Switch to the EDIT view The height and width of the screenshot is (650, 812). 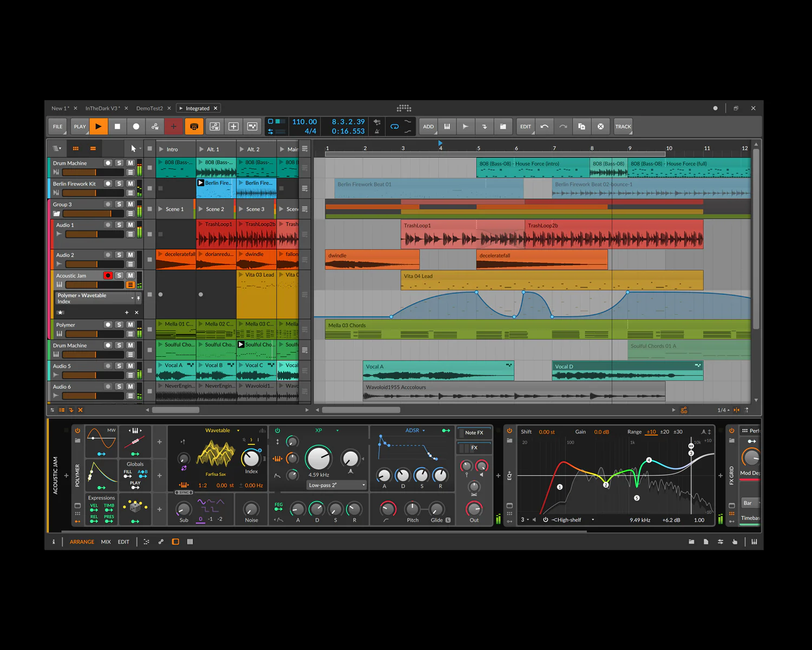point(123,542)
